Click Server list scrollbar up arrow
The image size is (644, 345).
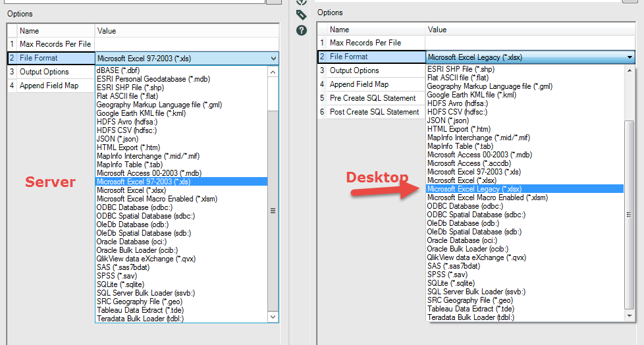273,72
